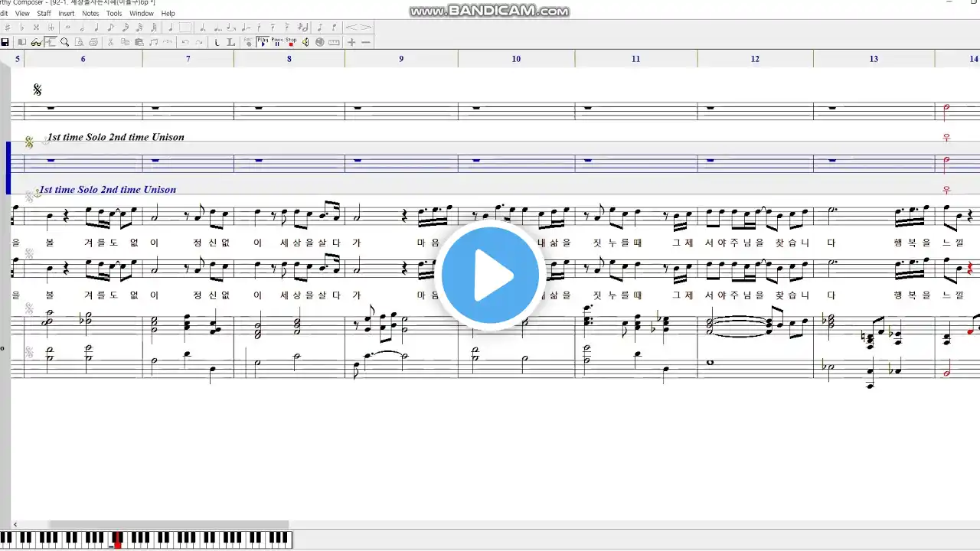Open Viewer mode with glasses icon

tap(36, 42)
